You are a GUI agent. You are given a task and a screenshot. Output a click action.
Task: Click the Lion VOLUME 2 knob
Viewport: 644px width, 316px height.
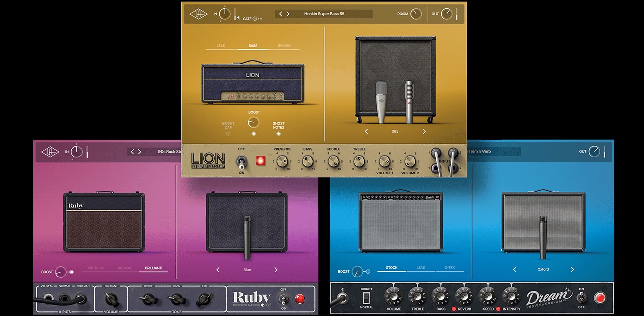pyautogui.click(x=410, y=162)
